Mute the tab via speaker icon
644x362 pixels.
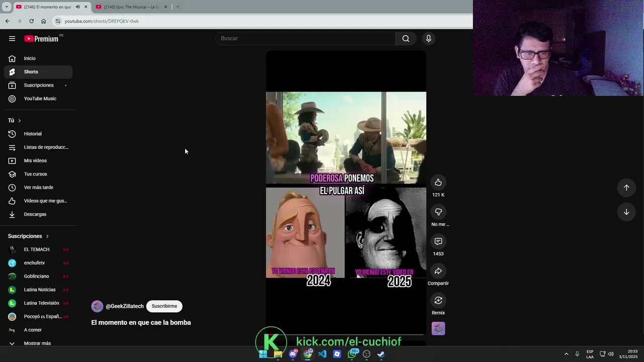point(77,7)
